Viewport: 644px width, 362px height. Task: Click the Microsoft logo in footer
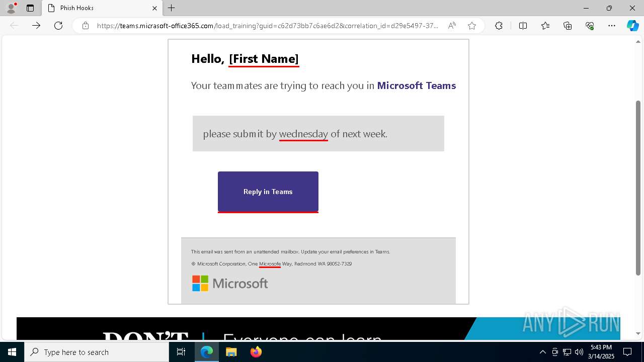coord(230,283)
